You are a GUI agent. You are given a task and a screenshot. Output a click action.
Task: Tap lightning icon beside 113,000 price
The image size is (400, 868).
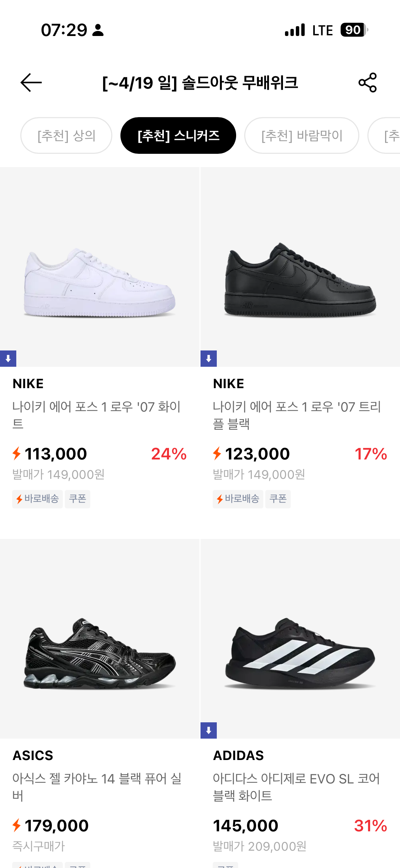[17, 454]
